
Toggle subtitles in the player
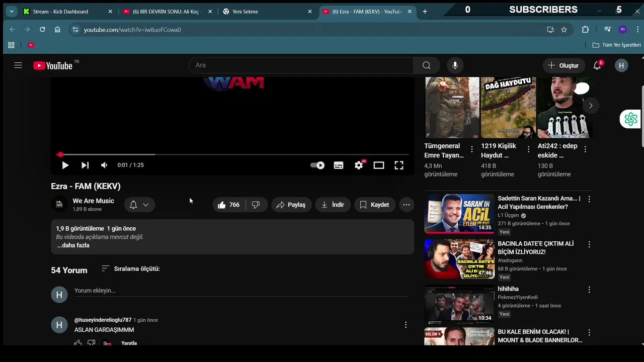339,165
